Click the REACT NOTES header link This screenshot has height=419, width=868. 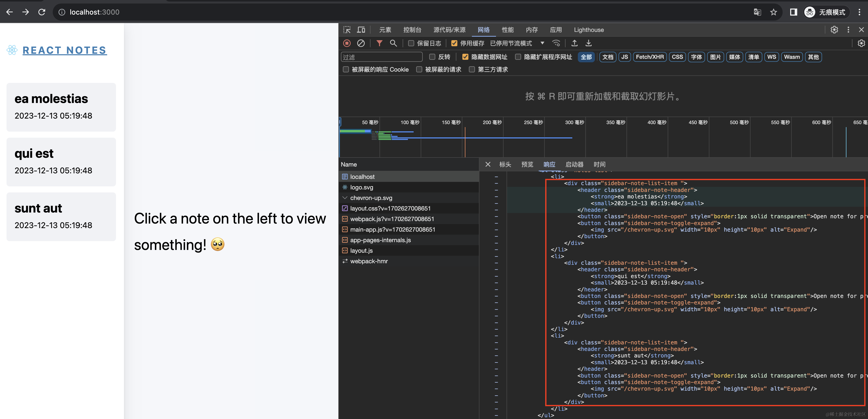64,50
